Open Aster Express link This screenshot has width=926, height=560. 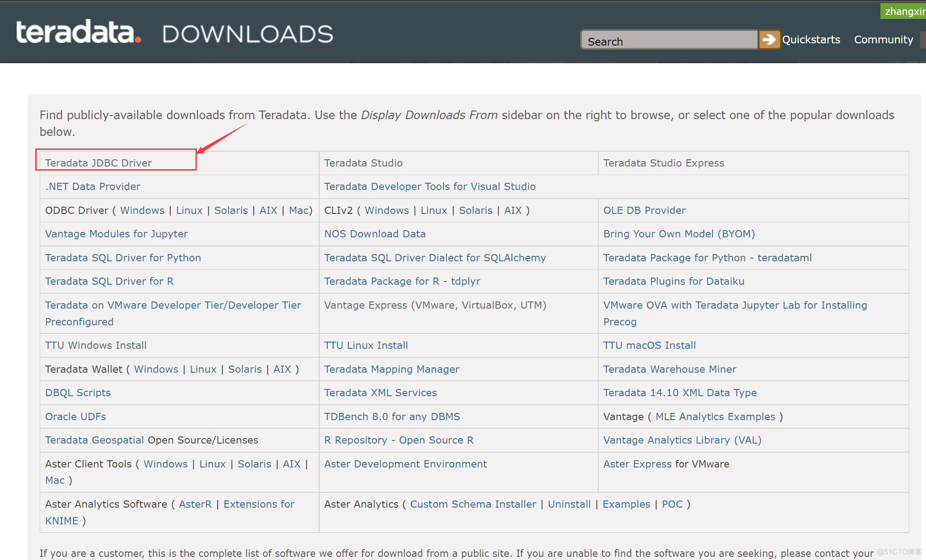coord(637,464)
